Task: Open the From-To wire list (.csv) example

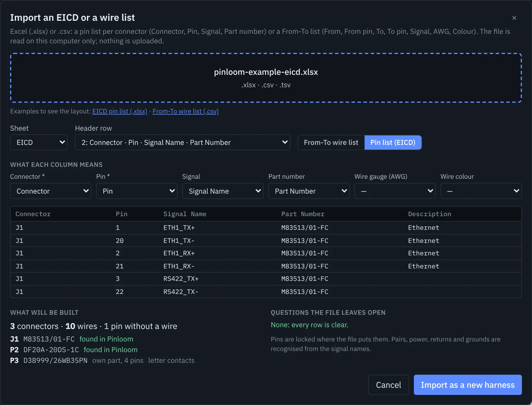Action: click(x=186, y=111)
